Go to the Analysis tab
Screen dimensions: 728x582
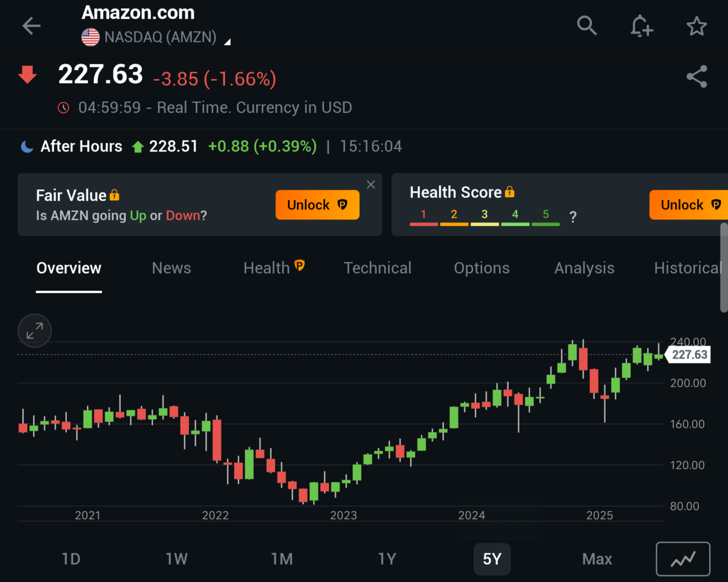tap(584, 268)
